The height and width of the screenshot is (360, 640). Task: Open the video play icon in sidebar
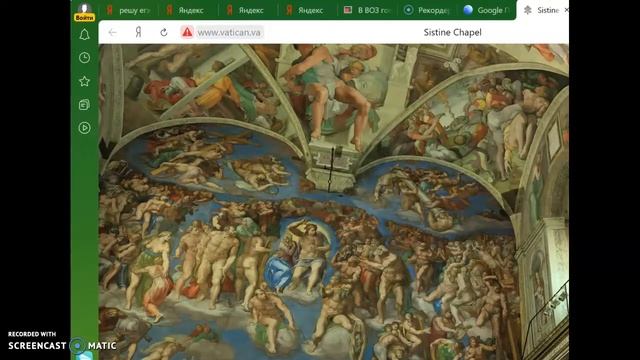tap(84, 128)
